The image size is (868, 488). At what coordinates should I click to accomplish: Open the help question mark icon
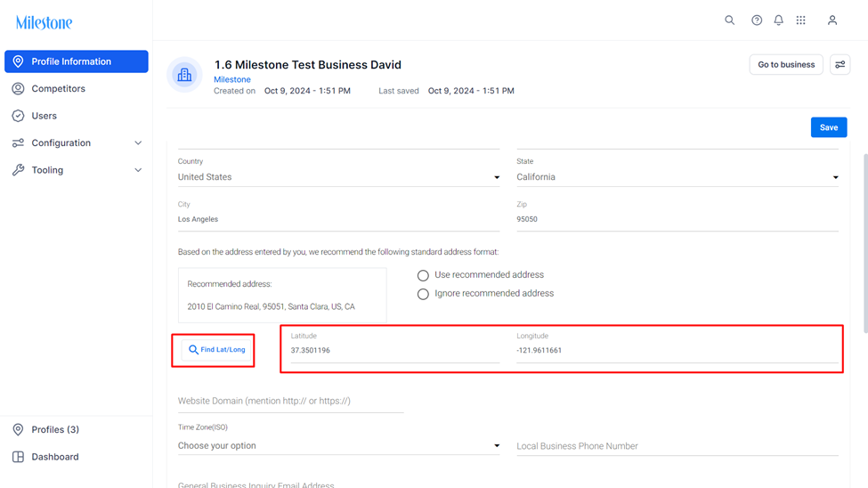(x=756, y=20)
